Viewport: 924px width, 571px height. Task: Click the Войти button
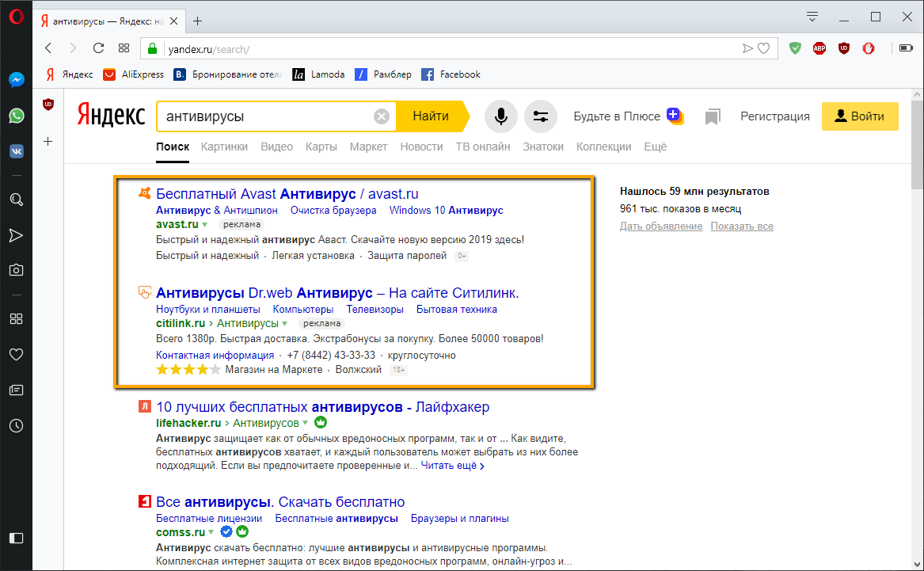(x=860, y=116)
